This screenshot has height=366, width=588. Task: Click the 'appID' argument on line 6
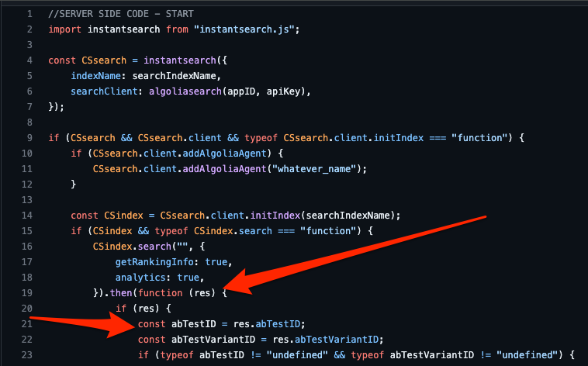[x=241, y=91]
